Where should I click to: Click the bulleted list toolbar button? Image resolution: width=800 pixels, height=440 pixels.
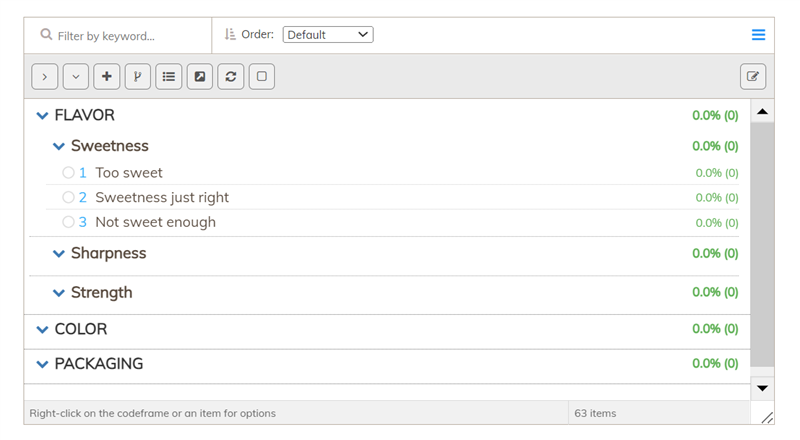169,77
